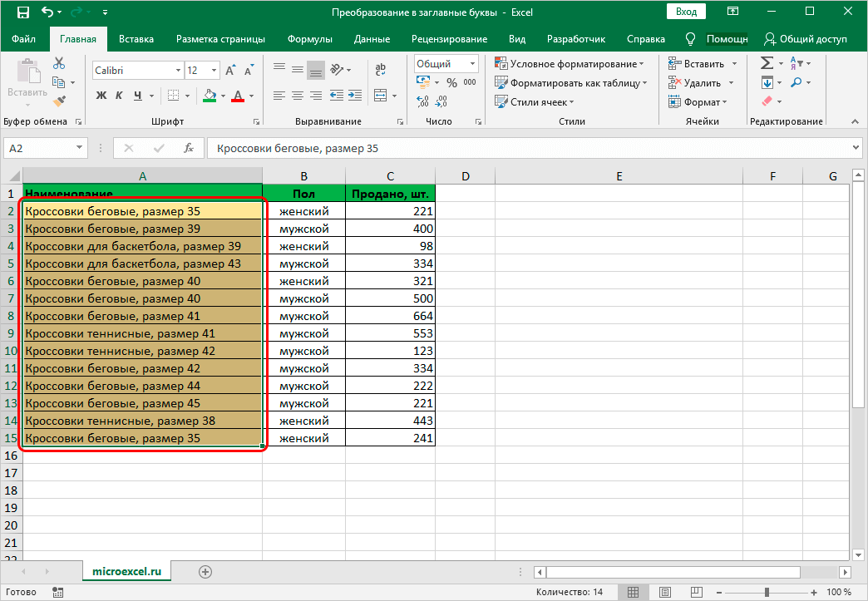Click the Insert Function fx icon

coord(189,148)
